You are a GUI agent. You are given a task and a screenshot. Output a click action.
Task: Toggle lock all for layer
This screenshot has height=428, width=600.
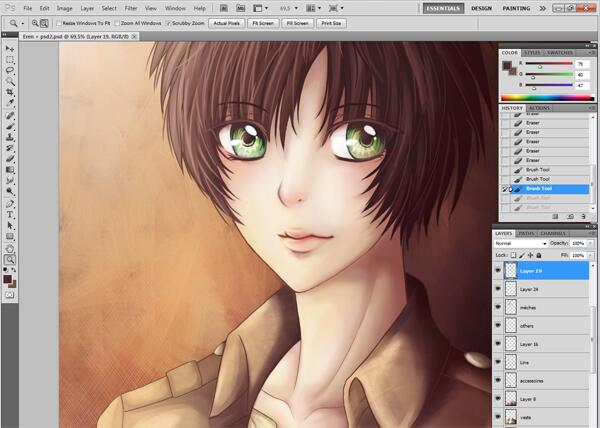(x=539, y=255)
